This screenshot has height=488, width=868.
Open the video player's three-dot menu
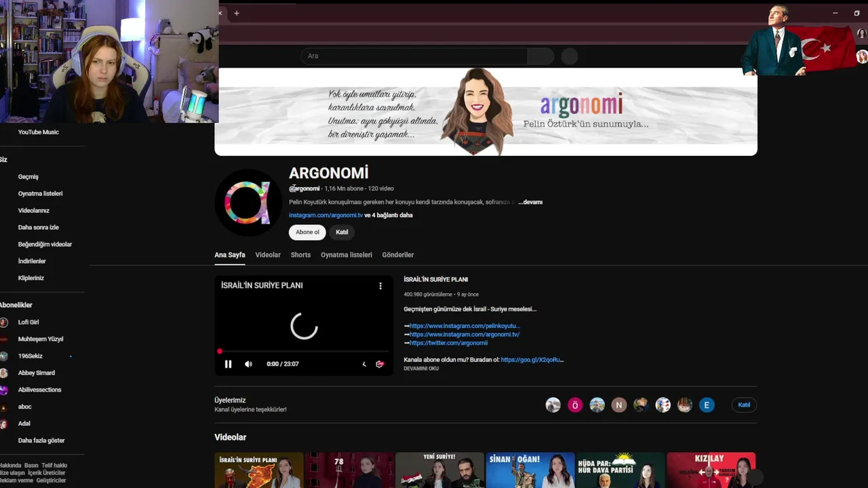coord(380,286)
